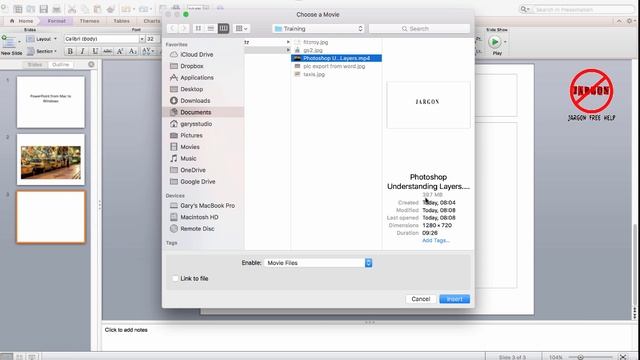Go back in file dialog
The width and height of the screenshot is (640, 360).
172,28
